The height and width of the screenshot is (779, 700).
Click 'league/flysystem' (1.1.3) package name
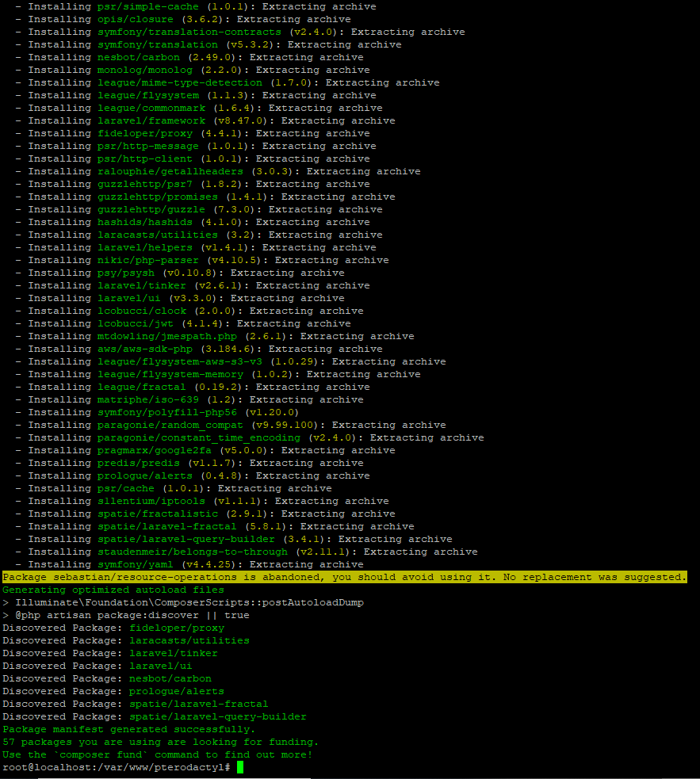(x=147, y=95)
